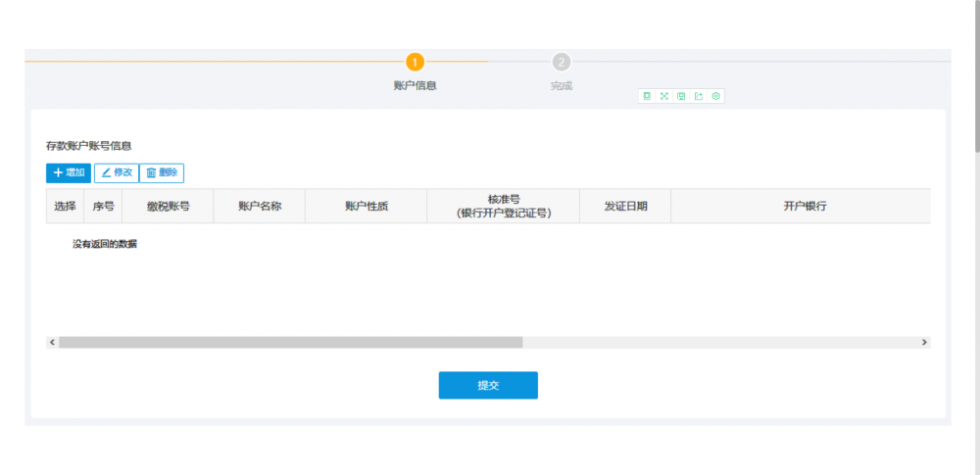Click the table's right scroll arrow
This screenshot has height=475, width=980.
click(x=923, y=343)
